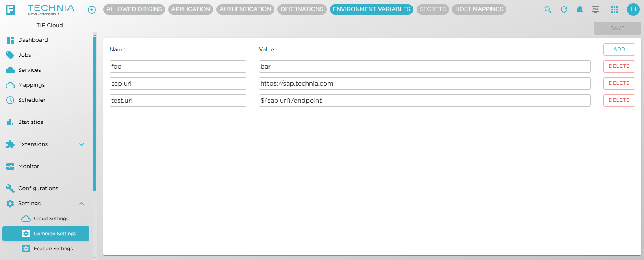Click the console monitor icon in header

point(596,9)
